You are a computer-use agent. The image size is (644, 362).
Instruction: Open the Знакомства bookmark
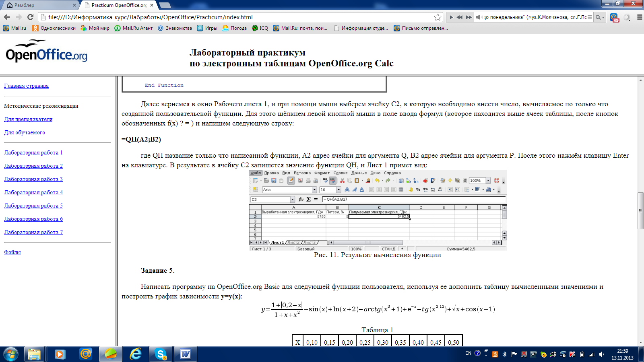pyautogui.click(x=175, y=28)
